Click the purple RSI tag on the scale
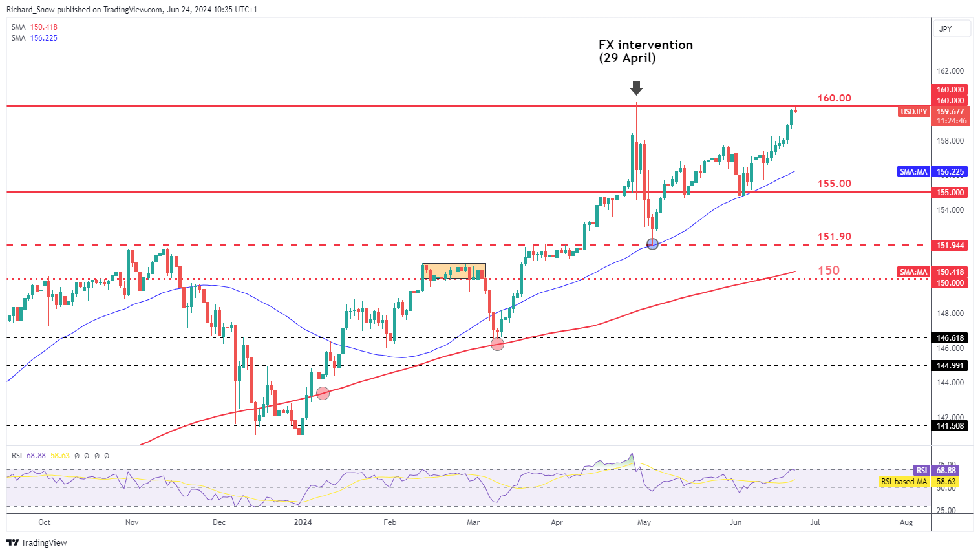This screenshot has height=554, width=980. (922, 471)
